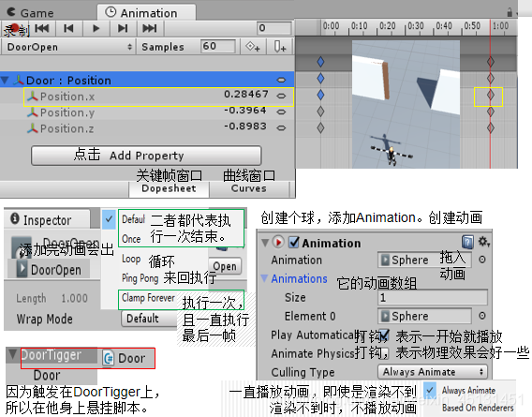Viewport: 532px width, 417px height.
Task: Click the 0:10 mark on timeline ruler
Action: pyautogui.click(x=359, y=26)
